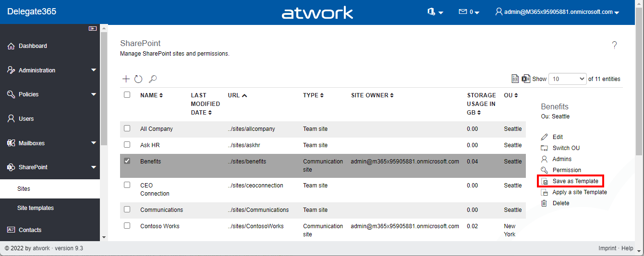
Task: Go to Dashboard in sidebar
Action: point(33,46)
